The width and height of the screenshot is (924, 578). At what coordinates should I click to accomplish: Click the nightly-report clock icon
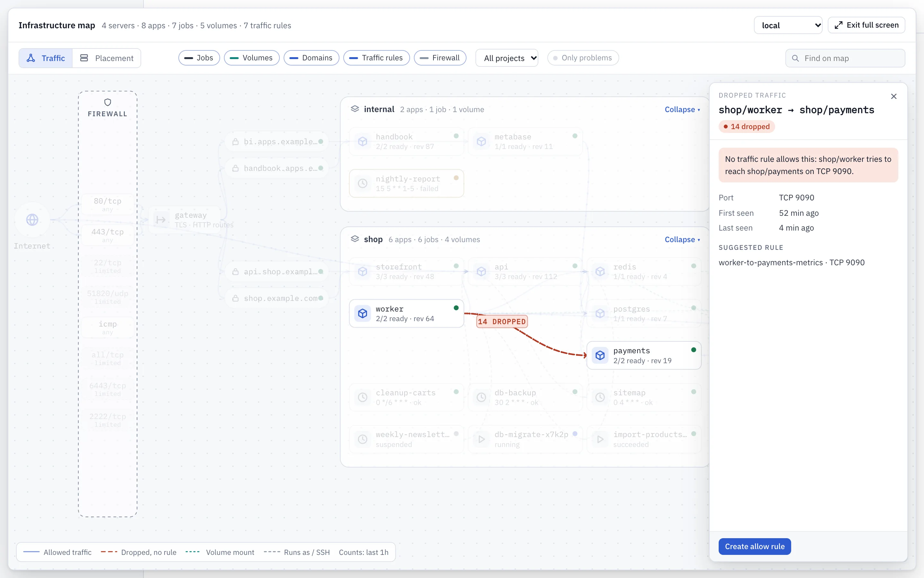click(363, 183)
